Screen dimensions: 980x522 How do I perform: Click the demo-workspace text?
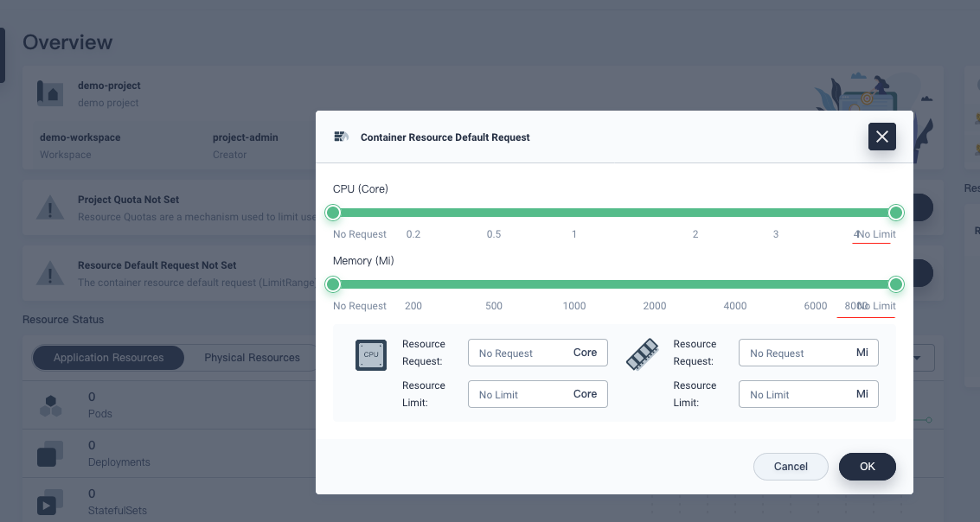click(x=80, y=137)
